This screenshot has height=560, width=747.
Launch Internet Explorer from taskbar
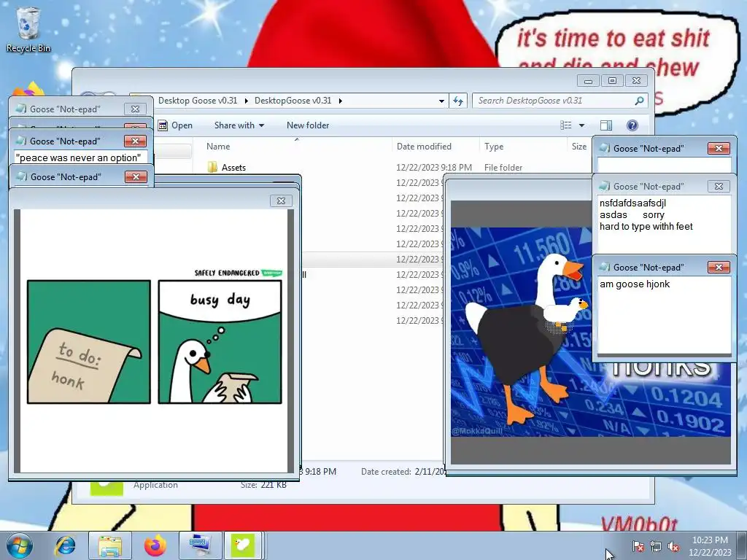[x=65, y=545]
